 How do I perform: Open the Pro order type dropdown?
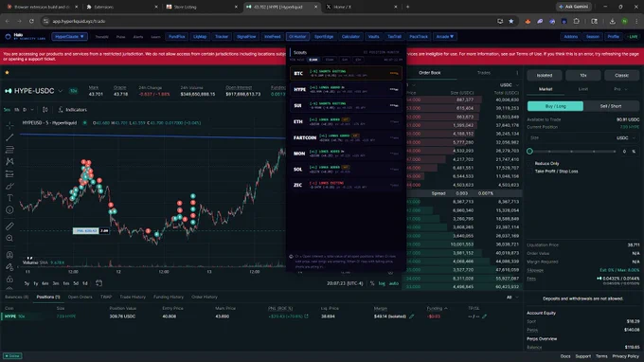click(620, 89)
